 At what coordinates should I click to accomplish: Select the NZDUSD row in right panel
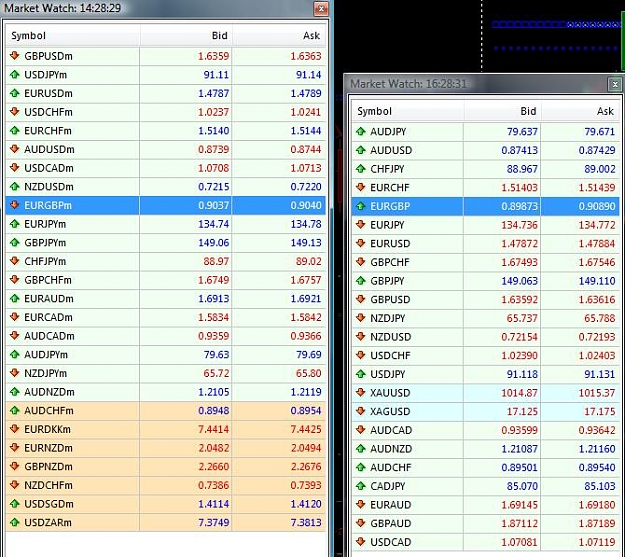(x=485, y=337)
